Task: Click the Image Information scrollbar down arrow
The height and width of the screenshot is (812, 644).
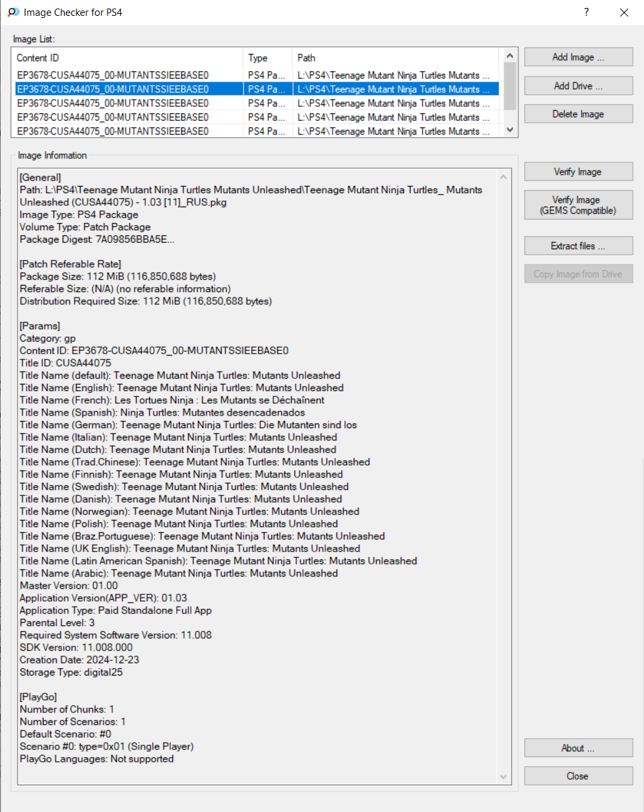Action: tap(504, 777)
